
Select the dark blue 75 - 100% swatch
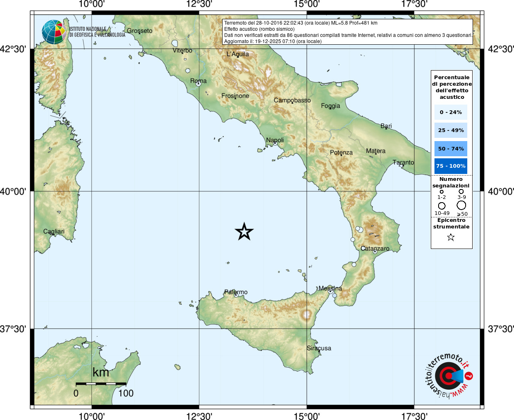point(450,166)
